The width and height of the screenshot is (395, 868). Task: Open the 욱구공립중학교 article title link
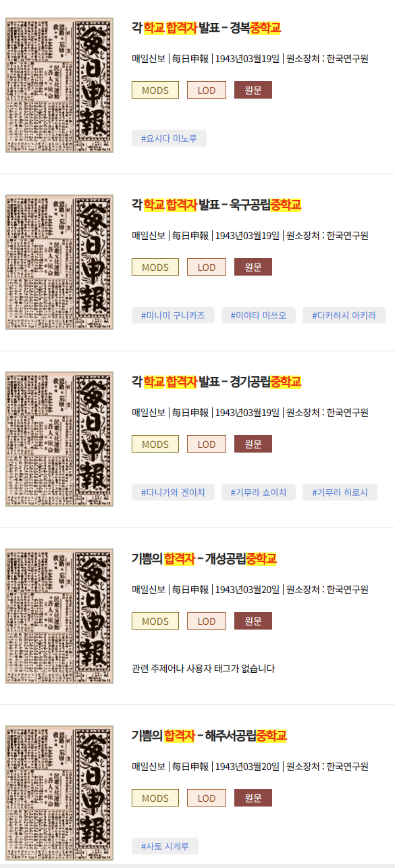coord(216,205)
